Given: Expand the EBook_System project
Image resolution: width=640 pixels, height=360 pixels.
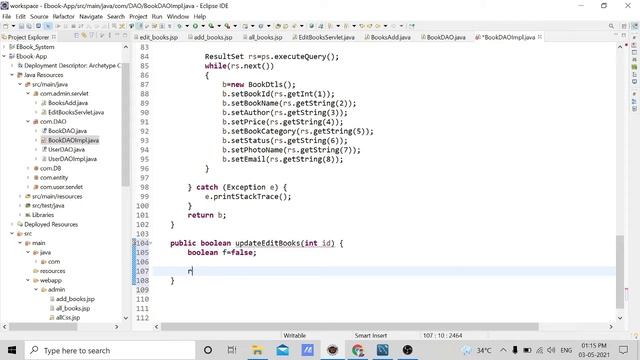Looking at the screenshot, I should [x=4, y=47].
